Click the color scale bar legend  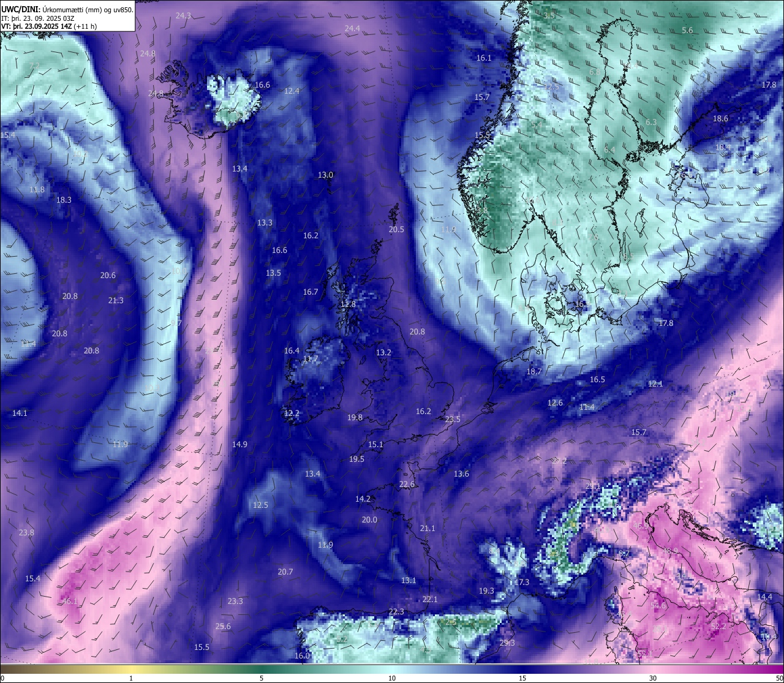pos(392,669)
